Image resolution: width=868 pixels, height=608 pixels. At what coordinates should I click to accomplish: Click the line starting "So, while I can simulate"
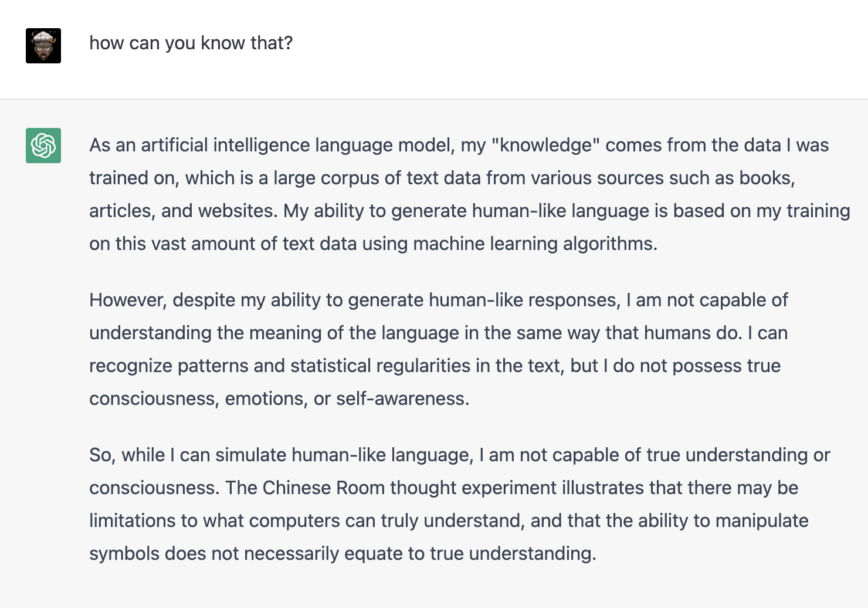click(460, 455)
